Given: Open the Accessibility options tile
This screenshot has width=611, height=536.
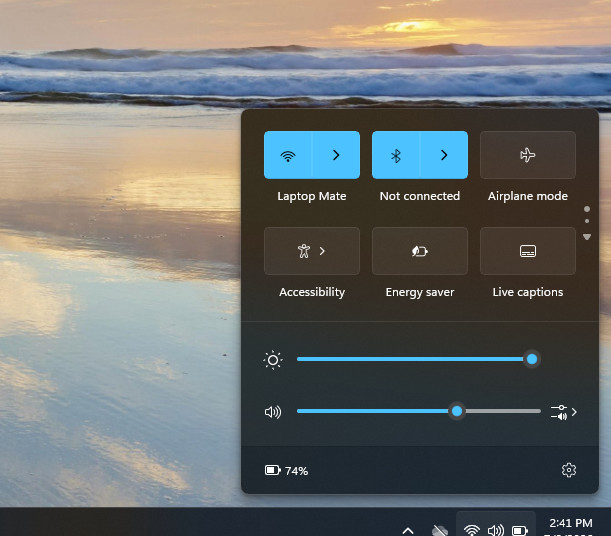Looking at the screenshot, I should pyautogui.click(x=312, y=251).
